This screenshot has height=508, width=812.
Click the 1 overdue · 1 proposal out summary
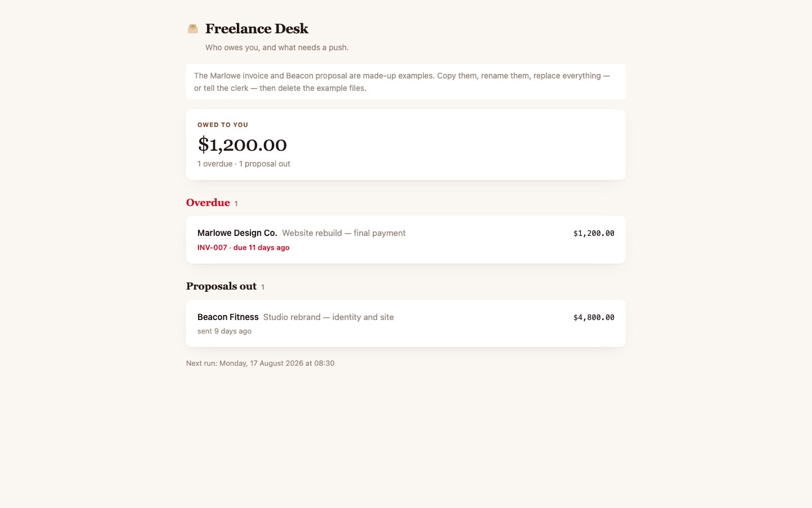coord(244,164)
